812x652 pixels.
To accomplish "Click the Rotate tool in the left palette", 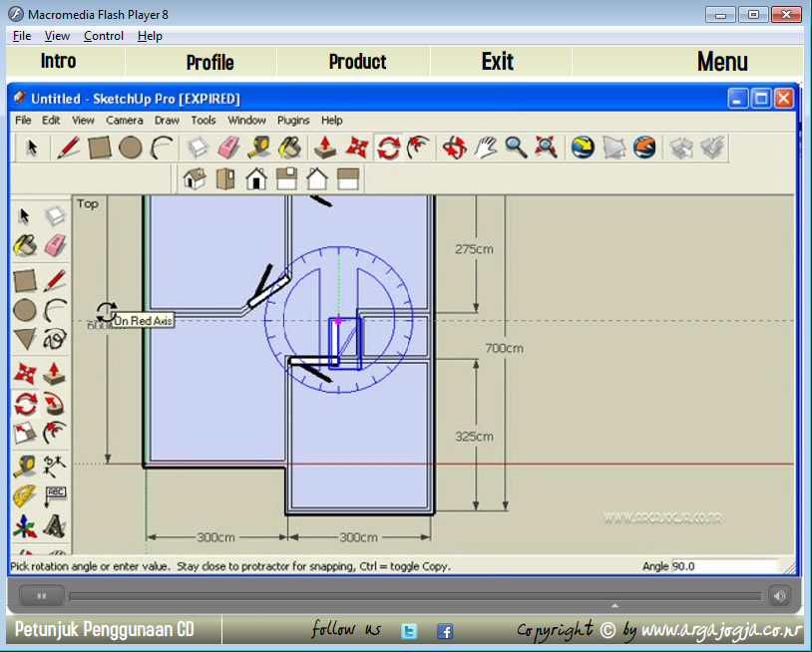I will (x=25, y=404).
